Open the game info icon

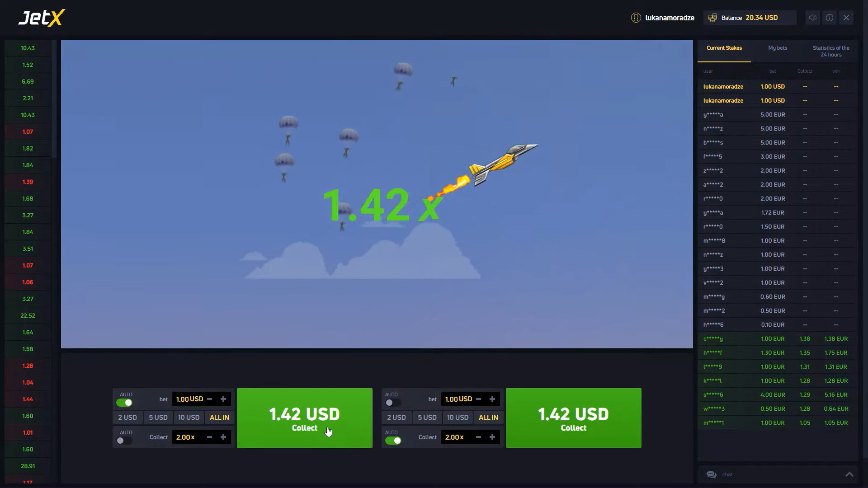830,18
